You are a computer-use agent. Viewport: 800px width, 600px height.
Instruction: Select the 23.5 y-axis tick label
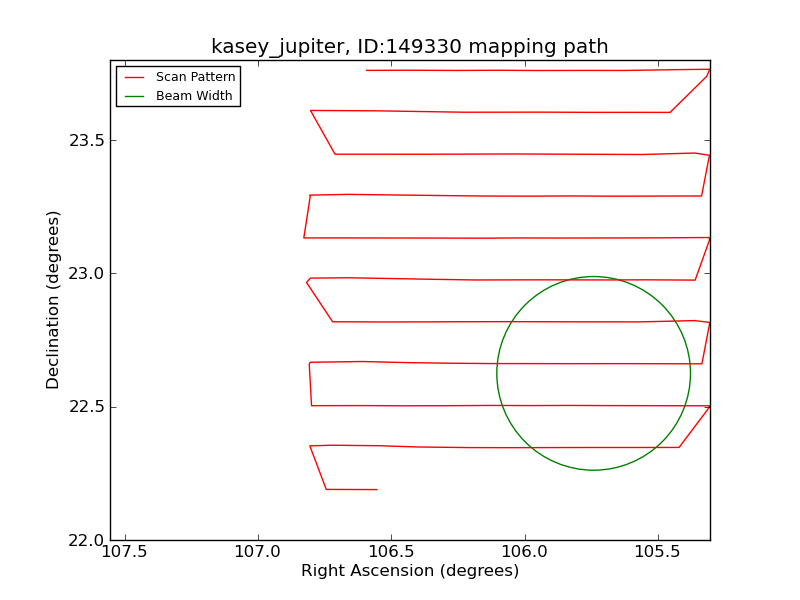pyautogui.click(x=85, y=140)
